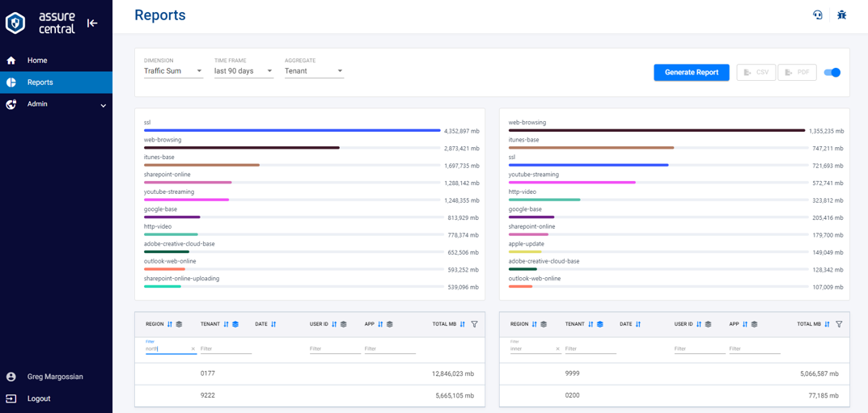Screen dimensions: 868x413
Task: Select the tenant 0200 row
Action: pos(674,396)
